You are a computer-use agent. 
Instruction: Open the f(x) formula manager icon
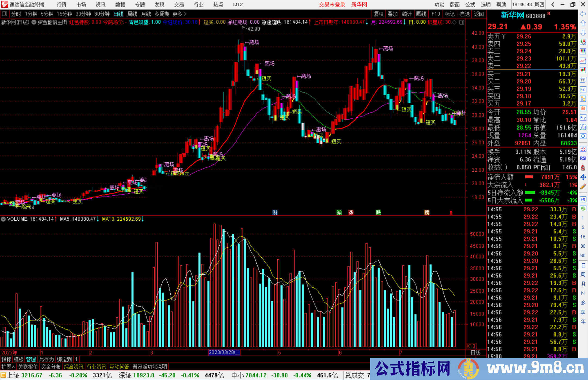(583, 127)
